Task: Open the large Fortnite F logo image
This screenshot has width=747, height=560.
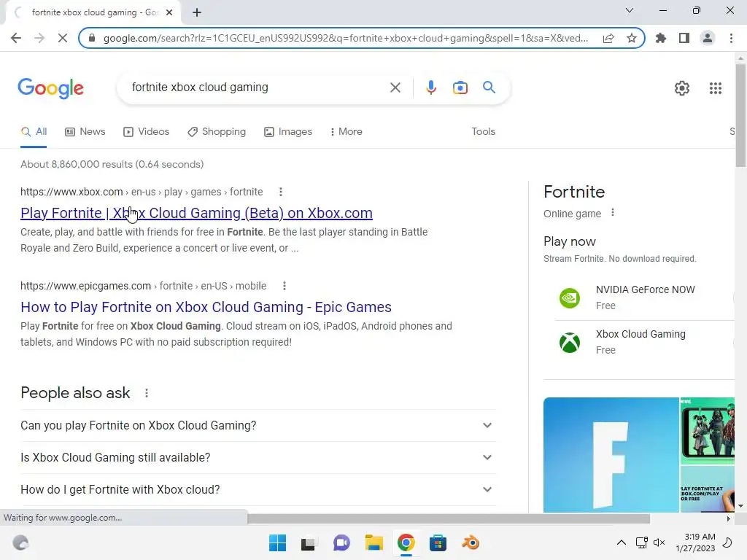Action: (611, 455)
